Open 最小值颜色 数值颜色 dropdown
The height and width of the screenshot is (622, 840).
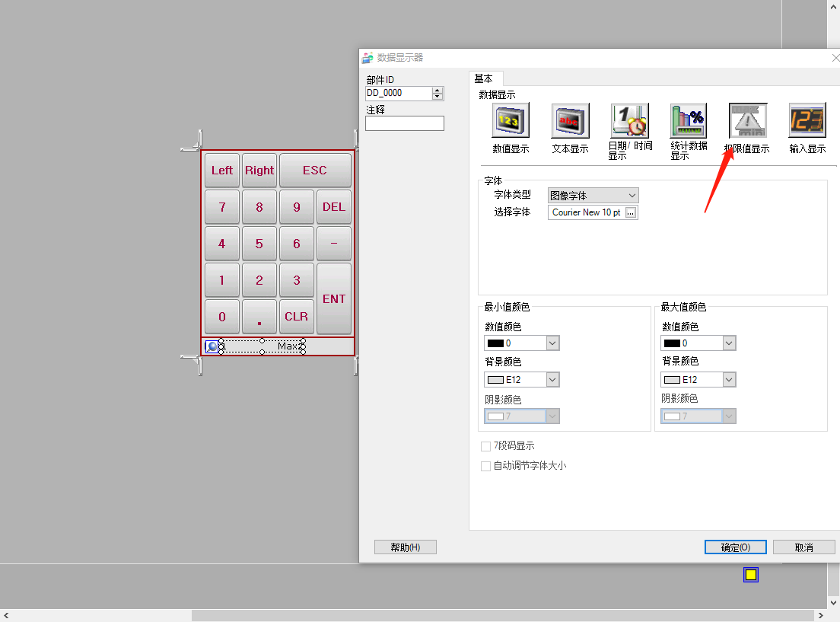point(552,343)
